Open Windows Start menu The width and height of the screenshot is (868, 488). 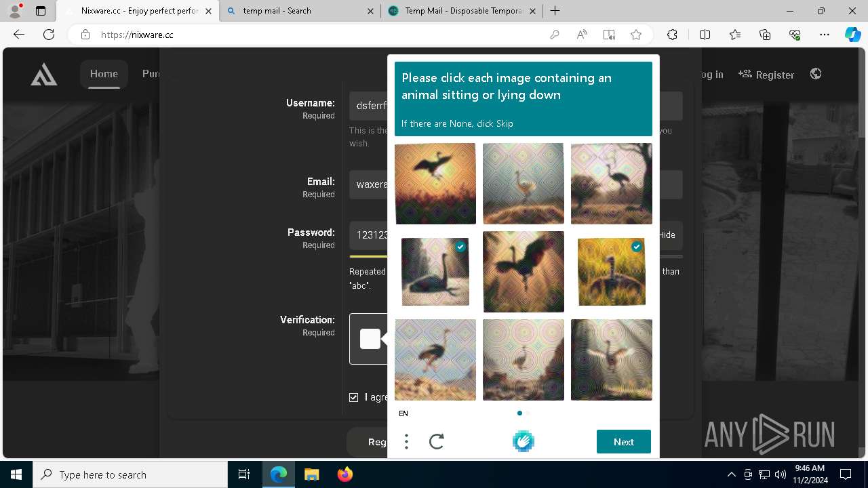[x=16, y=474]
